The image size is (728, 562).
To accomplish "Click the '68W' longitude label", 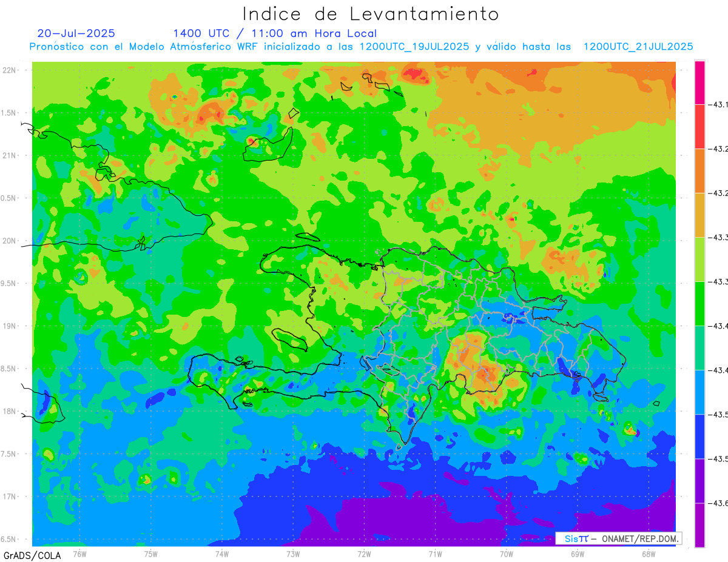I will [x=648, y=554].
